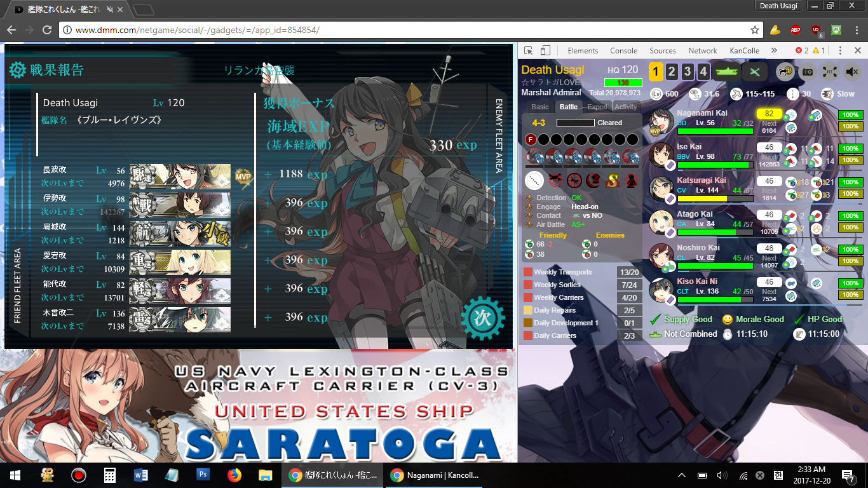
Task: Open the Console devtools tab
Action: pyautogui.click(x=624, y=51)
